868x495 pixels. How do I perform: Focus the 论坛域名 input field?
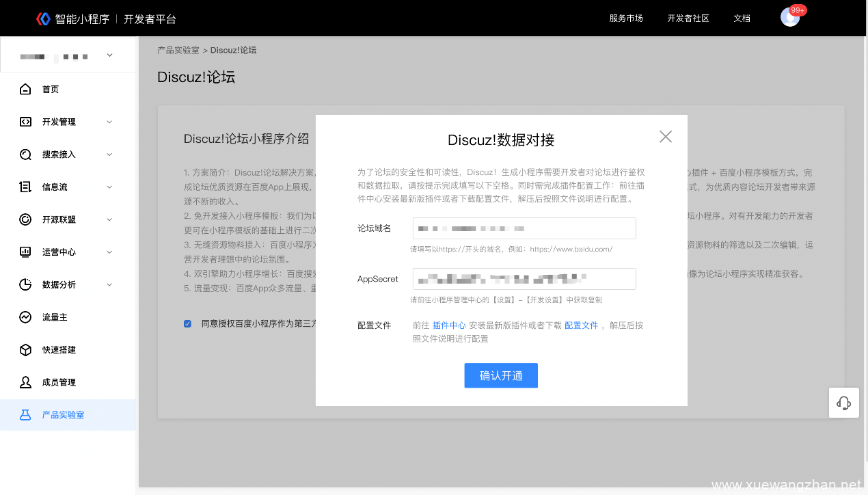coord(524,228)
